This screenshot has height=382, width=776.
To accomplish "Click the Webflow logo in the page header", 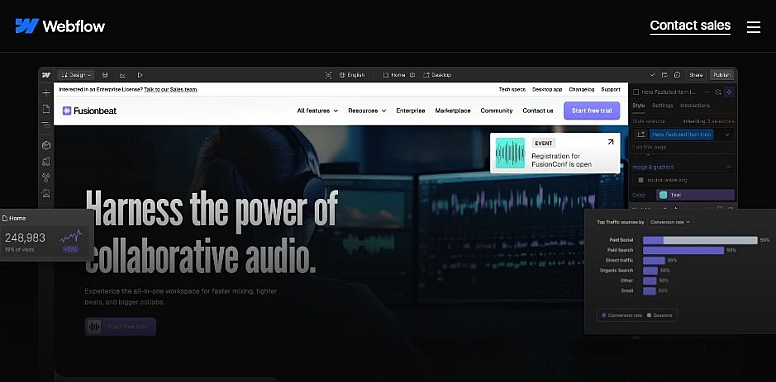I will (x=60, y=26).
